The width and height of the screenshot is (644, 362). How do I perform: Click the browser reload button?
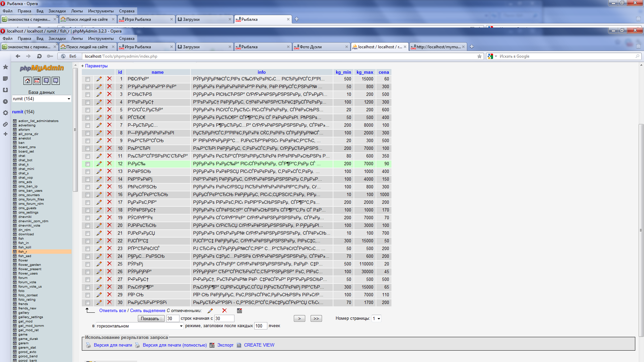pos(39,56)
